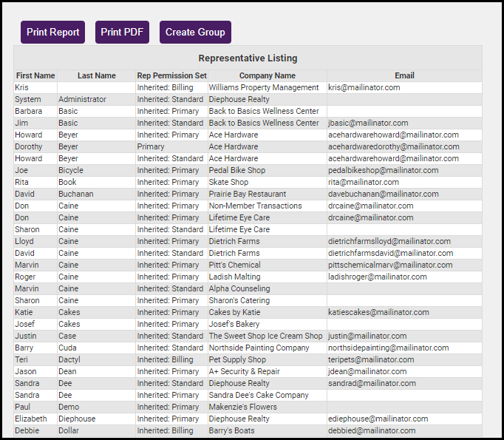Screen dimensions: 504x440
Task: Click the Print Report button
Action: click(52, 32)
